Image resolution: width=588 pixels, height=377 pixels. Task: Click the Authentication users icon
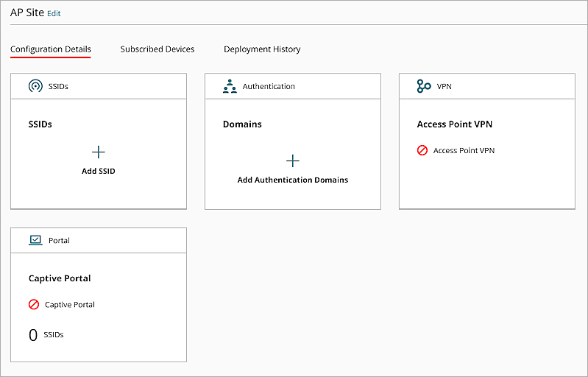click(x=230, y=86)
